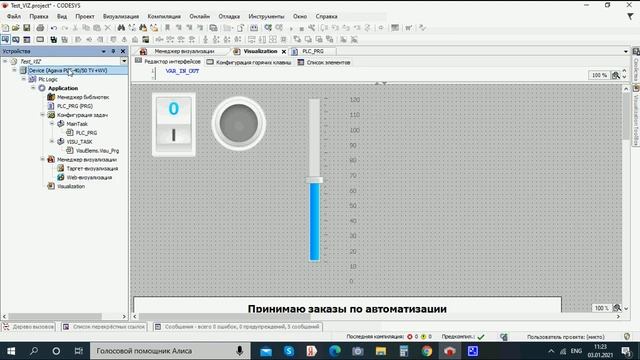
Task: Select the Таргет-визуализация tree item
Action: (x=92, y=169)
